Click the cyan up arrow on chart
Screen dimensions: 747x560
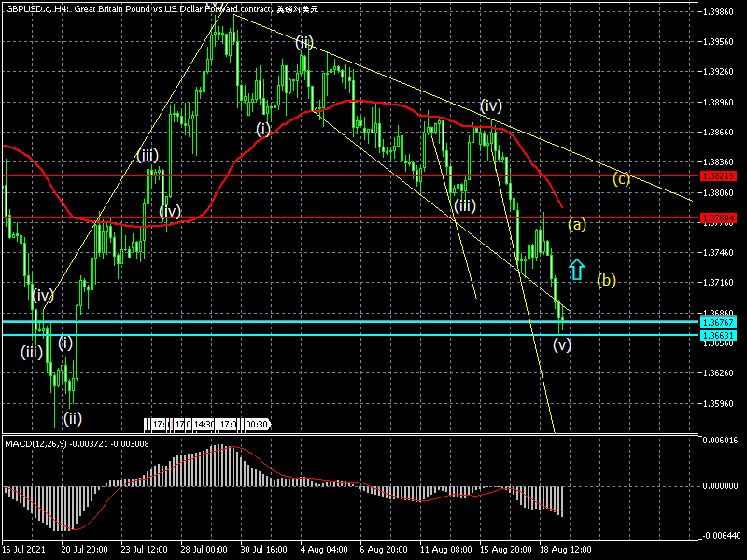click(x=577, y=269)
